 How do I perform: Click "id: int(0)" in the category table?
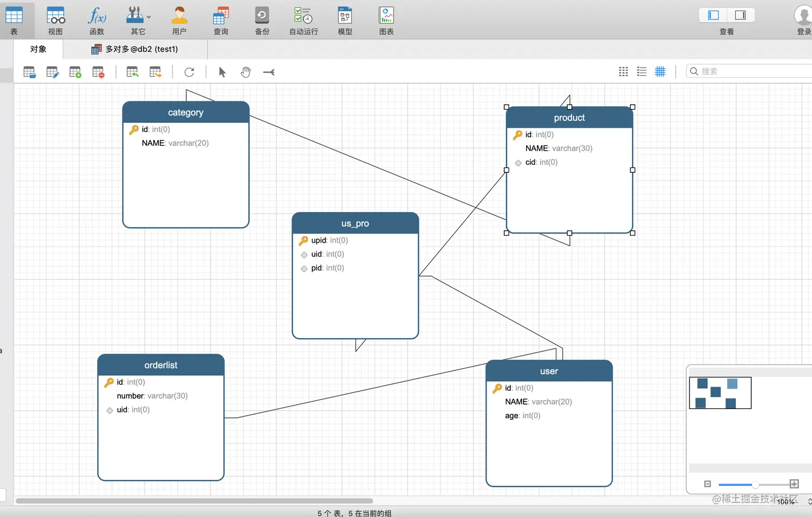156,129
